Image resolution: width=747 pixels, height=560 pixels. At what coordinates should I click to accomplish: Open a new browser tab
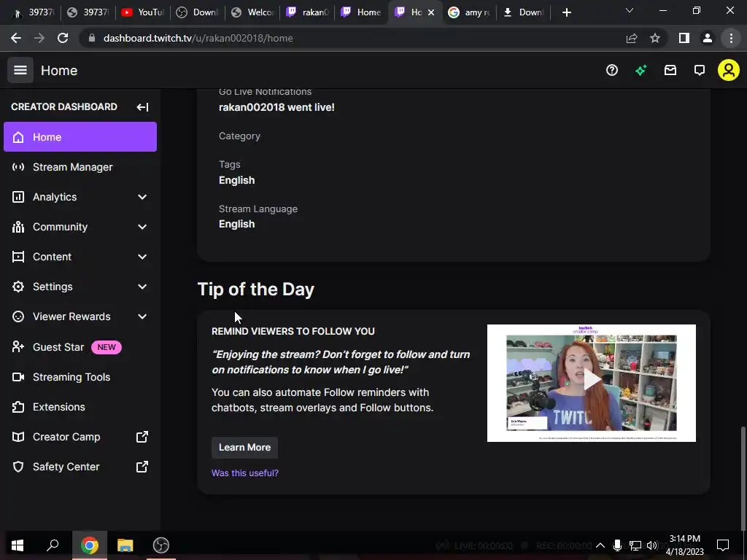pyautogui.click(x=566, y=12)
